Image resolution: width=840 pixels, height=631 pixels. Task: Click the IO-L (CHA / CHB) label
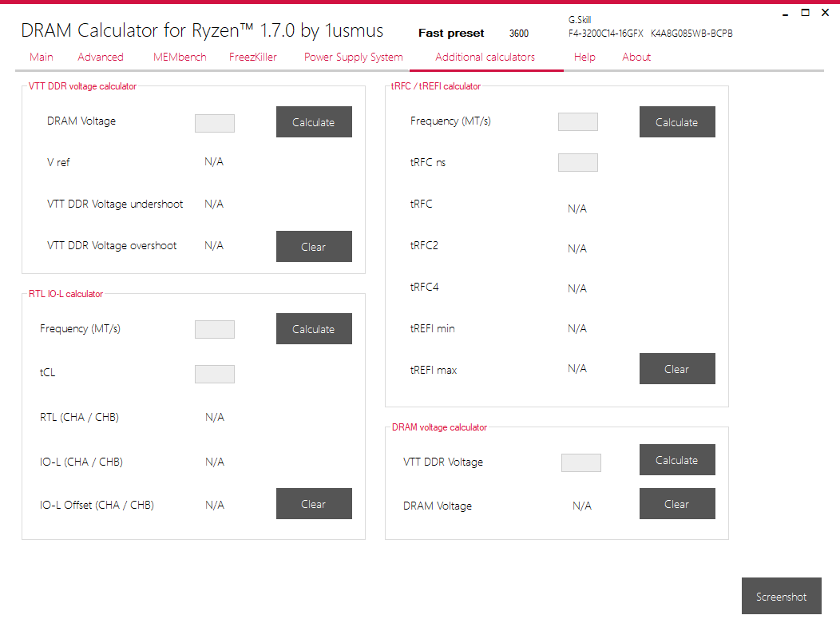tap(81, 462)
